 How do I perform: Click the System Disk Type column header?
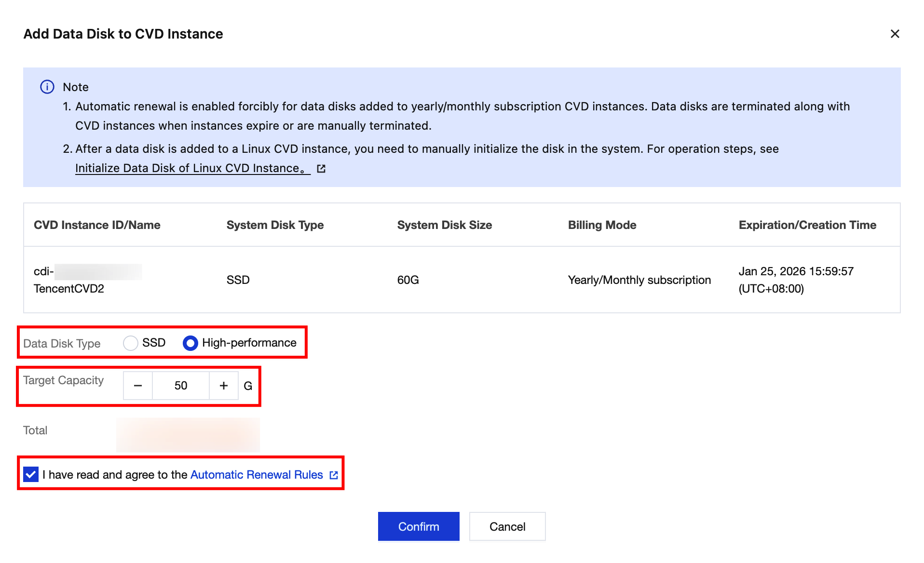(x=275, y=225)
